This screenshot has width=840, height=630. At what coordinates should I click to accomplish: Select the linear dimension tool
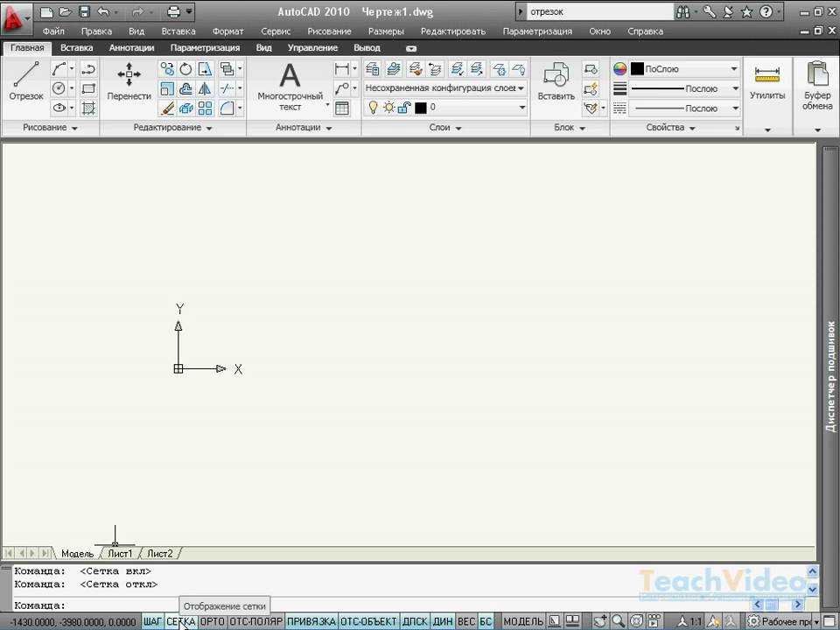(x=341, y=69)
